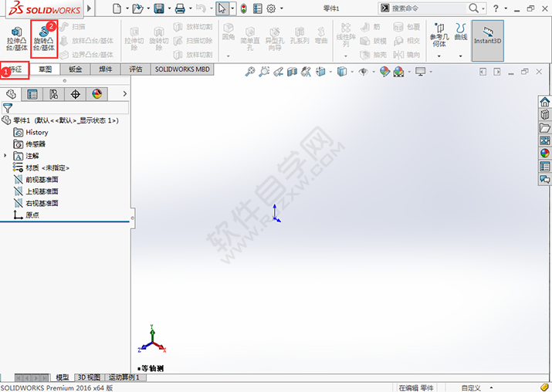Click the Select cursor tool
The height and width of the screenshot is (392, 552).
point(222,8)
